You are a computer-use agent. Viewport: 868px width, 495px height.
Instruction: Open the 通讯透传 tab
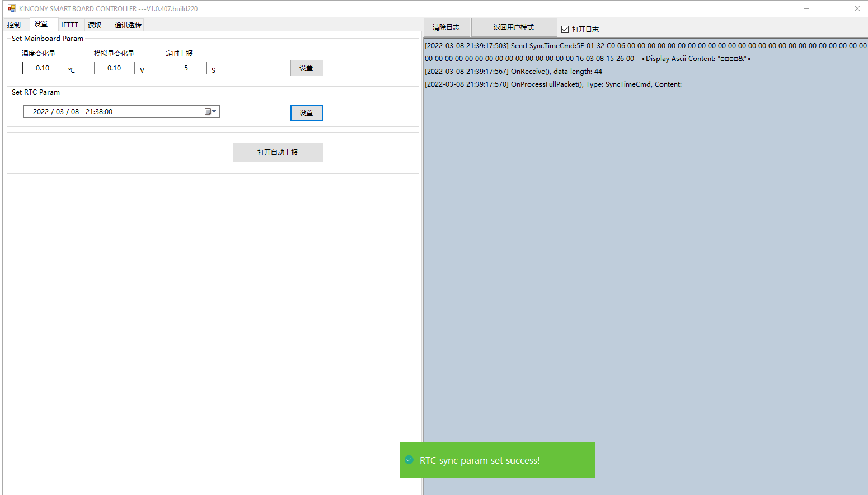[x=128, y=25]
